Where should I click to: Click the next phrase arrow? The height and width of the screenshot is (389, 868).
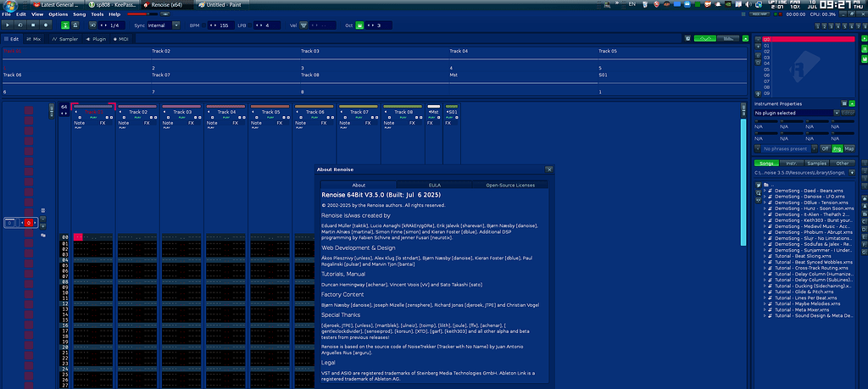[x=815, y=149]
